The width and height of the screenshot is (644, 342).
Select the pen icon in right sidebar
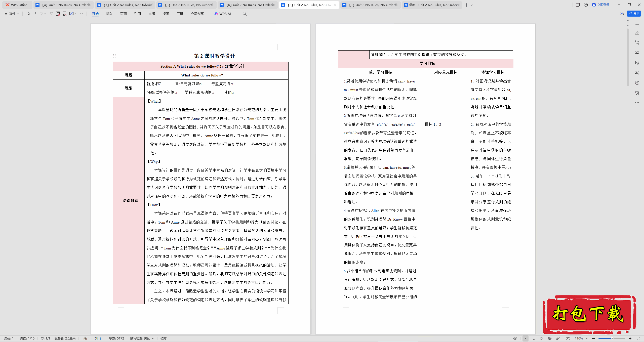637,33
